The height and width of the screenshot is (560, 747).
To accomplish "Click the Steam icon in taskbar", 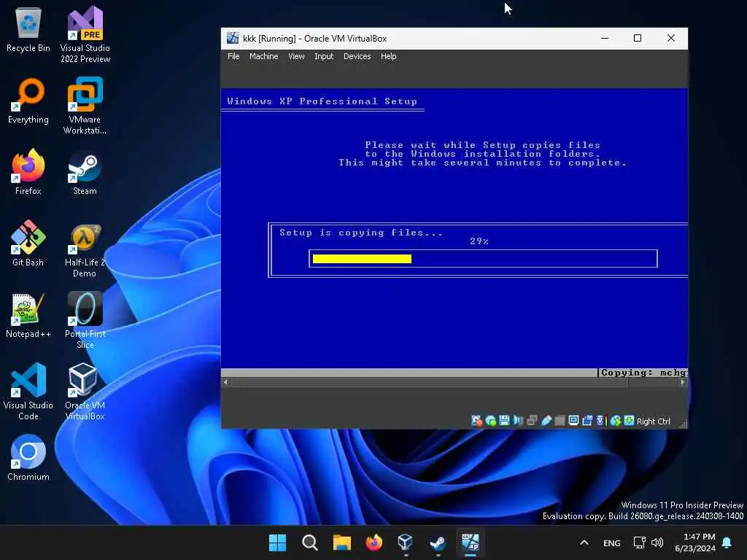I will (x=438, y=542).
